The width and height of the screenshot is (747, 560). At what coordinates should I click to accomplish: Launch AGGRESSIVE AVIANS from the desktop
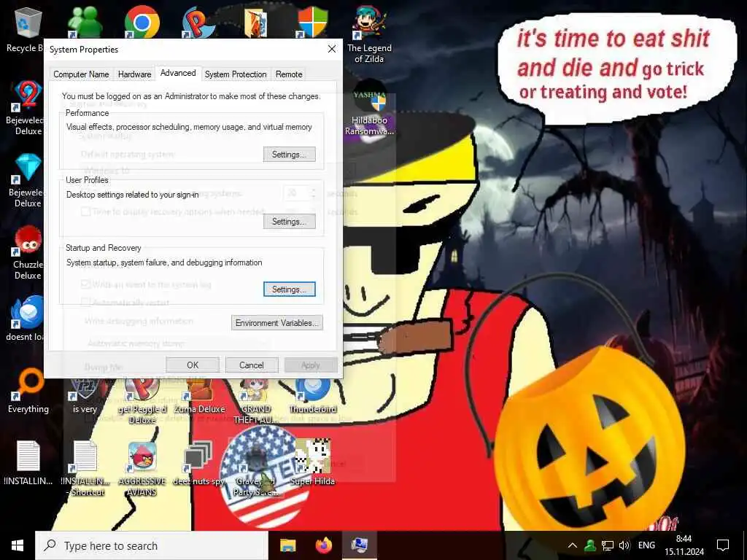pos(142,469)
